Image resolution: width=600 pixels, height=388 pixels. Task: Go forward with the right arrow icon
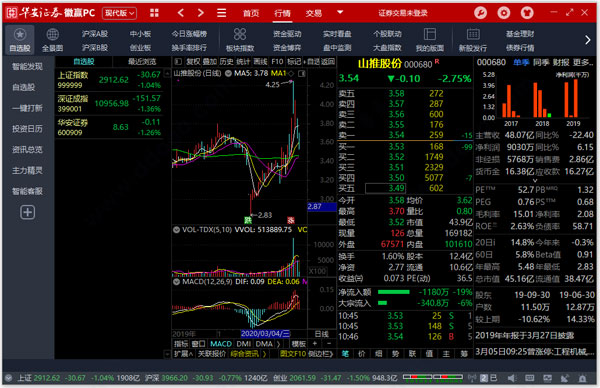pyautogui.click(x=201, y=13)
